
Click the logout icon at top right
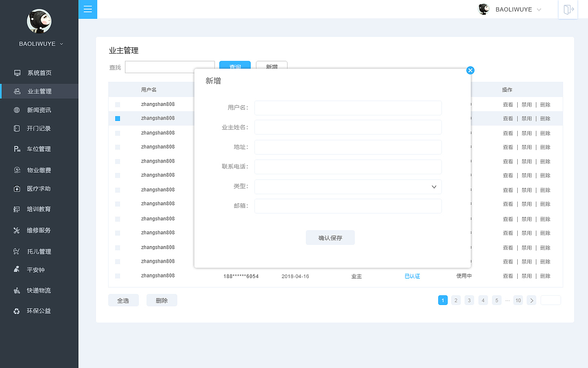(x=568, y=9)
